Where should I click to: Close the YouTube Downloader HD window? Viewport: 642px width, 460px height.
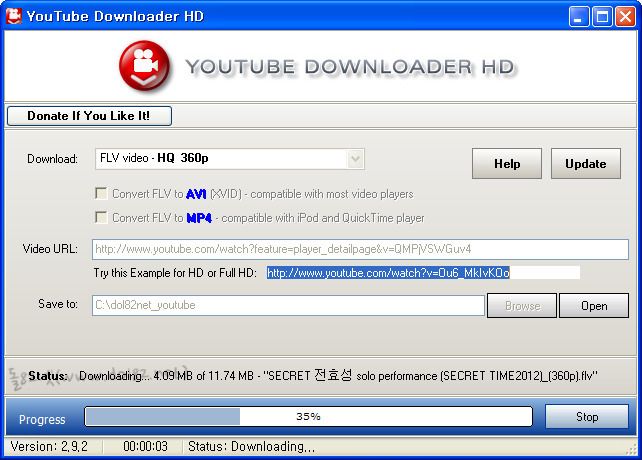click(626, 17)
